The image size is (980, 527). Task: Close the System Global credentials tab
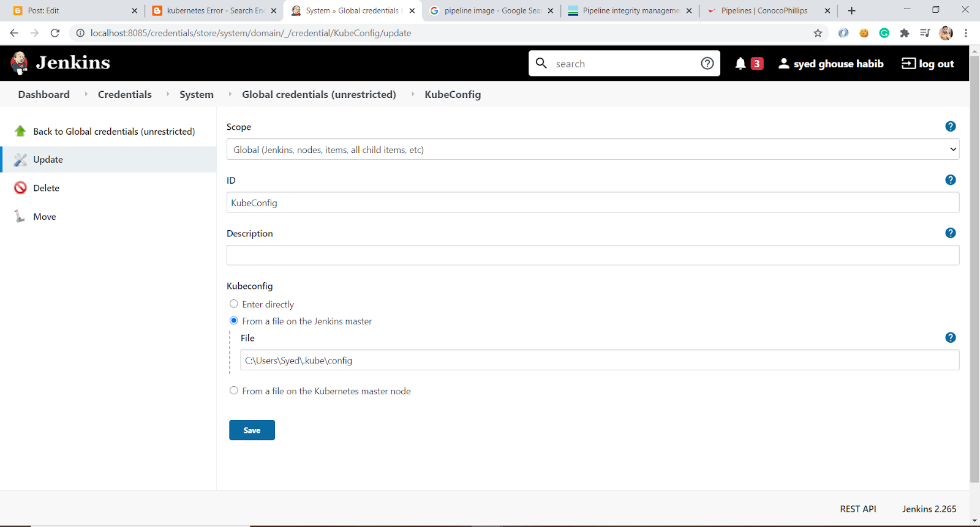click(x=412, y=10)
